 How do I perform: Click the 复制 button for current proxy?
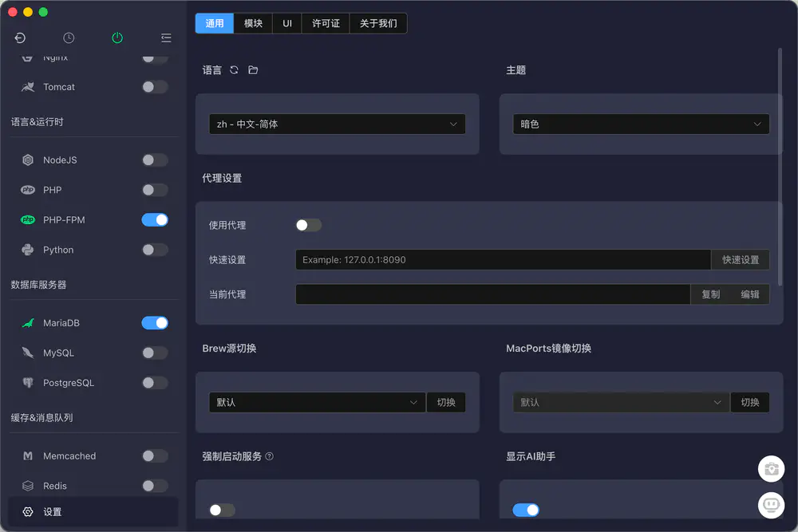tap(710, 294)
